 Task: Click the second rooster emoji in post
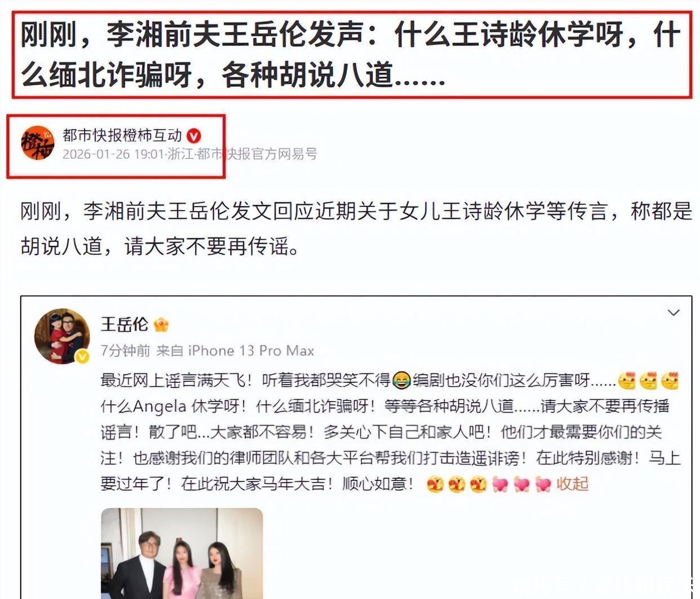click(x=648, y=381)
